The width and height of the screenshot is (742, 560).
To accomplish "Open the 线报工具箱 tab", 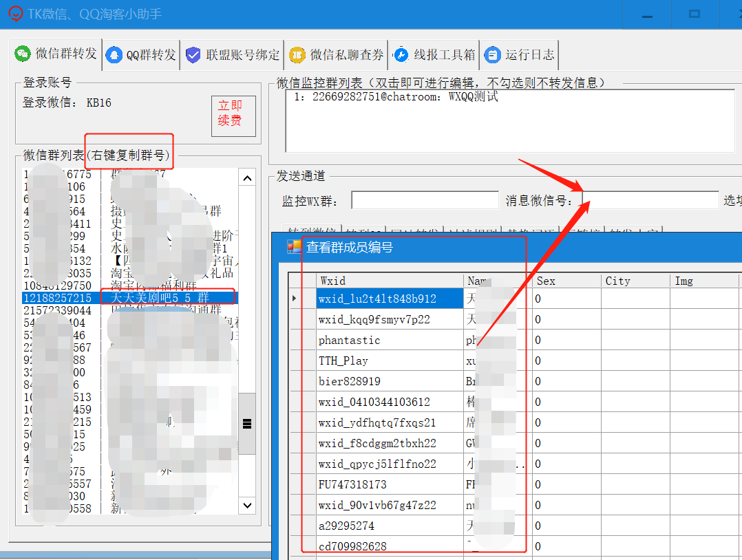I will [x=434, y=55].
